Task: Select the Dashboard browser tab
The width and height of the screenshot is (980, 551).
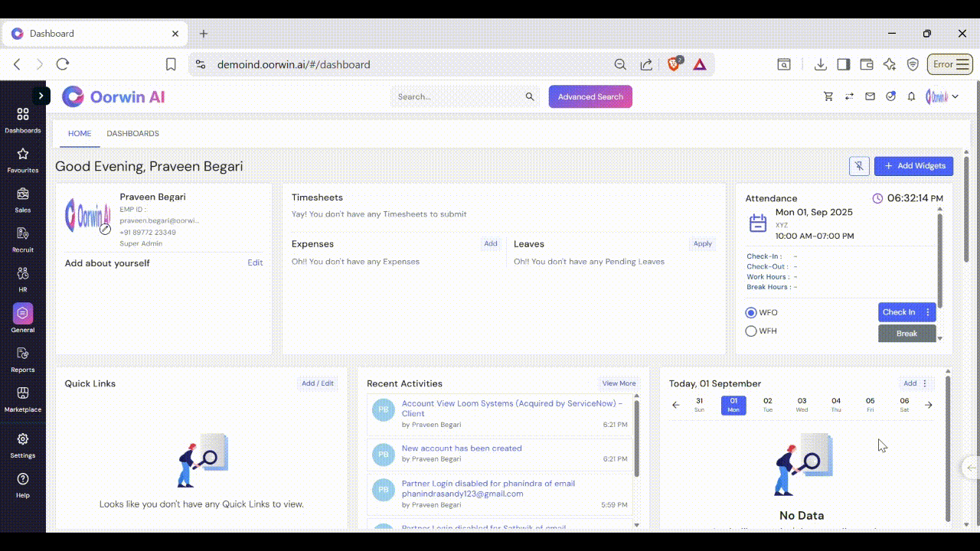Action: tap(96, 34)
